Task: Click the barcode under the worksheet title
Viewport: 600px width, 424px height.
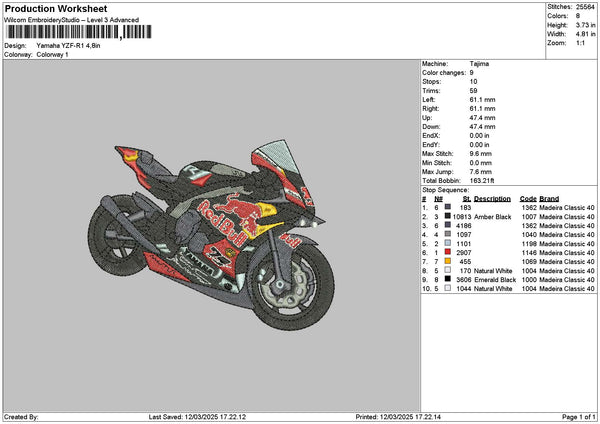Action: 78,32
